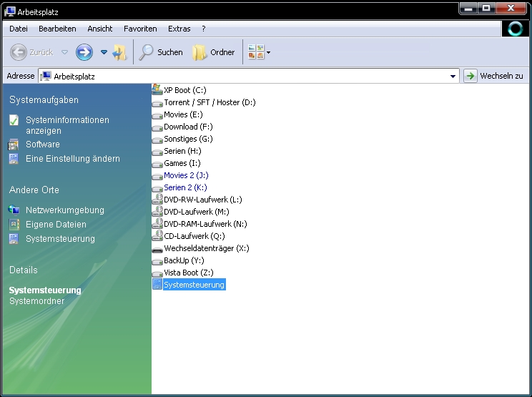Select the CD-Laufwerk (Q:) disc icon
This screenshot has width=532, height=397.
point(157,236)
